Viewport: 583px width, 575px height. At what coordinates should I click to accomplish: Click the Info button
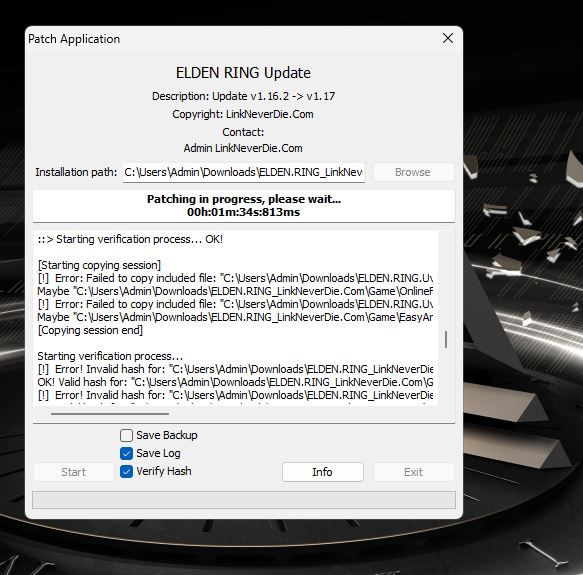322,472
